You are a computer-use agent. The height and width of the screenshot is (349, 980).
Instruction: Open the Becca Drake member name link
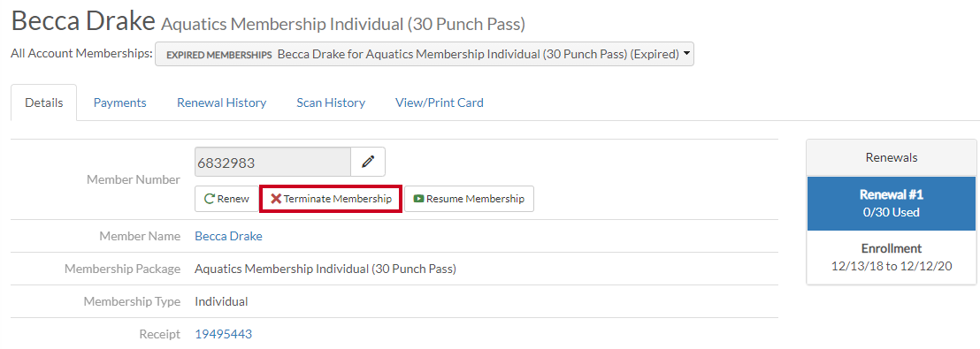click(229, 236)
